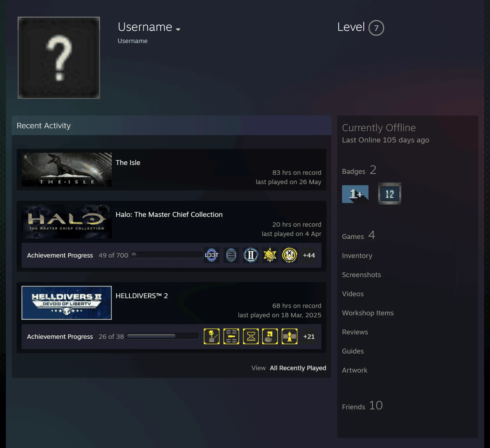Expand the Username dropdown arrow

click(178, 29)
